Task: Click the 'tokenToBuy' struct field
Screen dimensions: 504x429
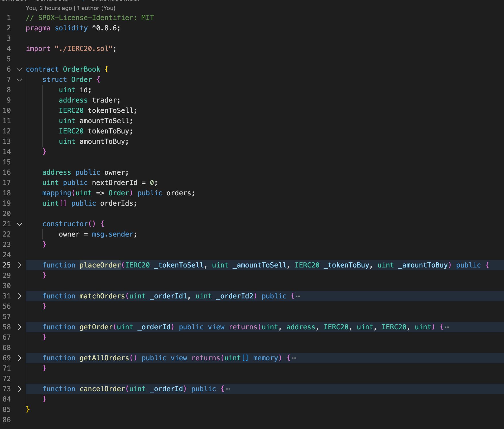Action: coord(109,131)
